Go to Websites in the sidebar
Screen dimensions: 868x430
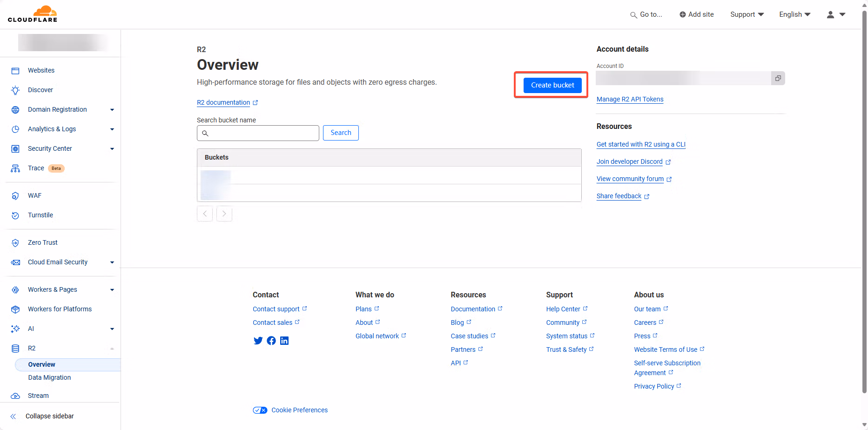[41, 70]
